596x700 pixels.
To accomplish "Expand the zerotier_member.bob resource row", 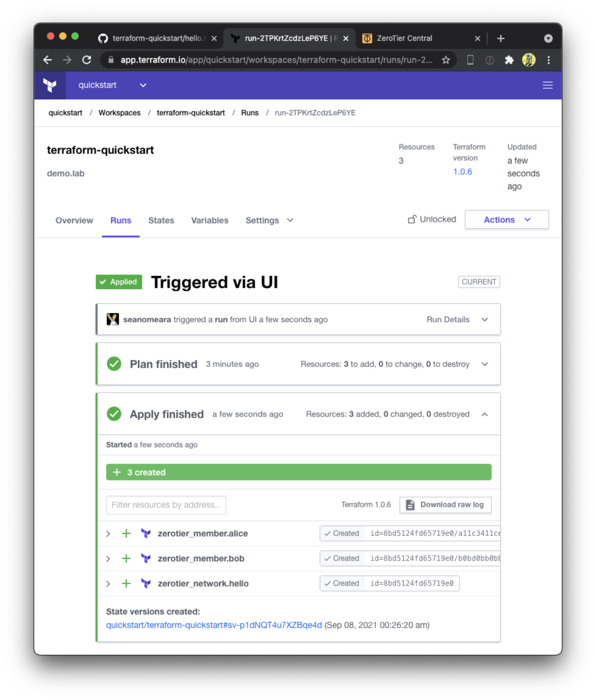I will (x=108, y=558).
